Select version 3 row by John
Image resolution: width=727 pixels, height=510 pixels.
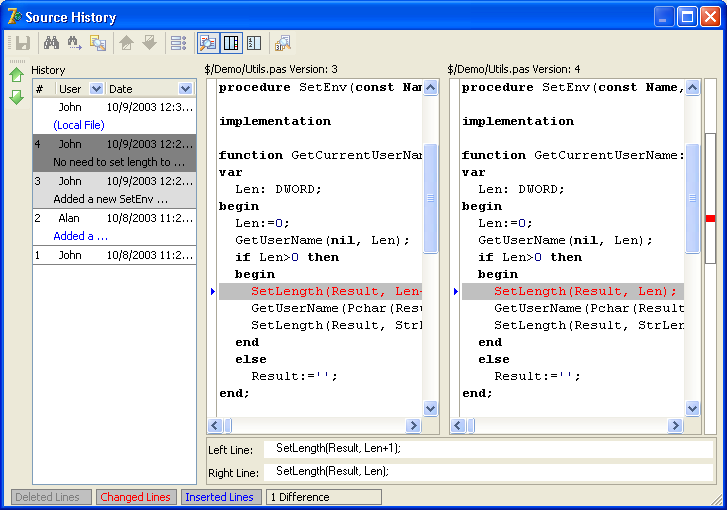click(112, 181)
